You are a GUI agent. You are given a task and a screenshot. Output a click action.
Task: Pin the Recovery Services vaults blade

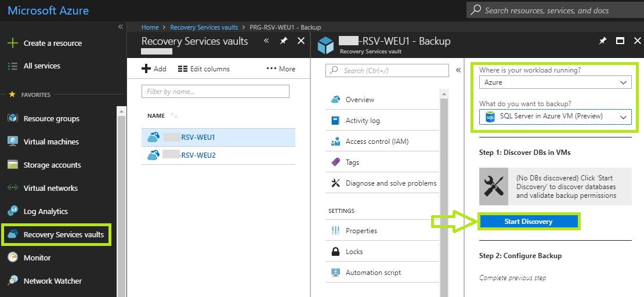coord(283,41)
